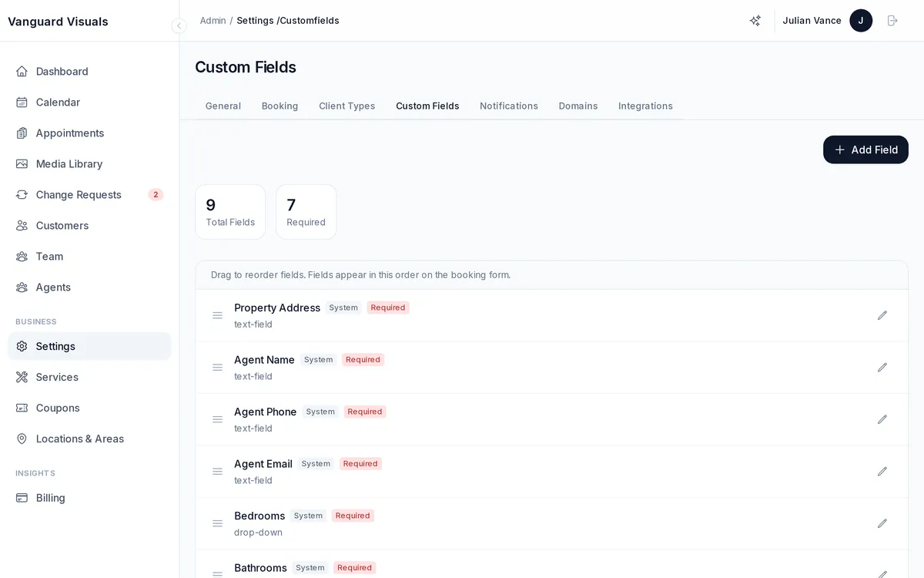Image resolution: width=924 pixels, height=578 pixels.
Task: Click Julian Vance's avatar circle
Action: click(861, 21)
